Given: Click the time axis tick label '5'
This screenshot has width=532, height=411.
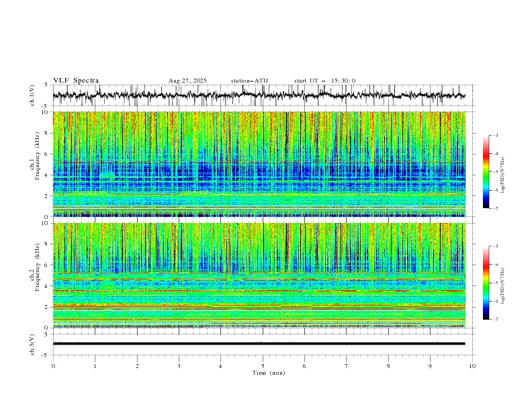Looking at the screenshot, I should coord(263,366).
